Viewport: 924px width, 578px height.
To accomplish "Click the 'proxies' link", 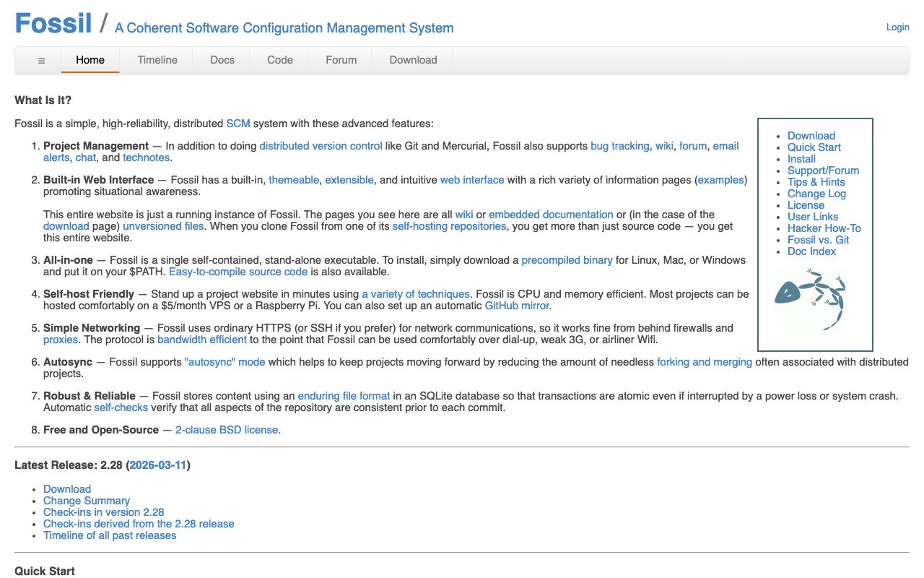I will (x=61, y=340).
